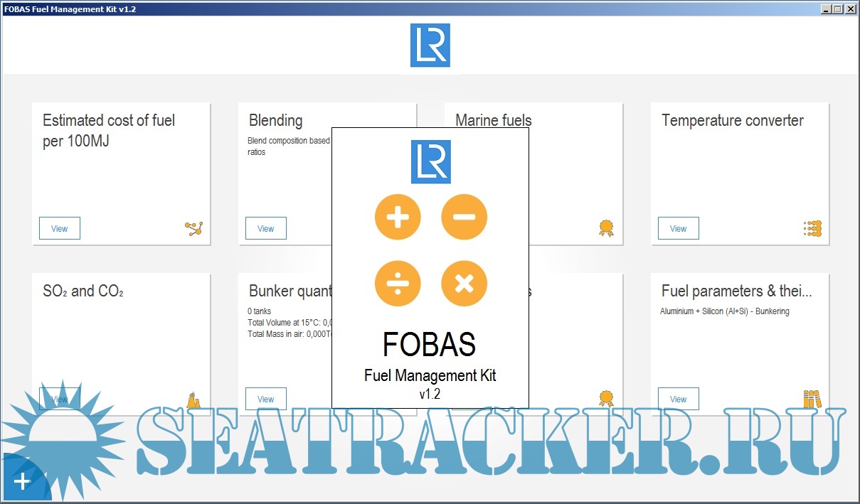The height and width of the screenshot is (504, 860).
Task: Click the blue plus button in bottom-left corner
Action: point(22,482)
